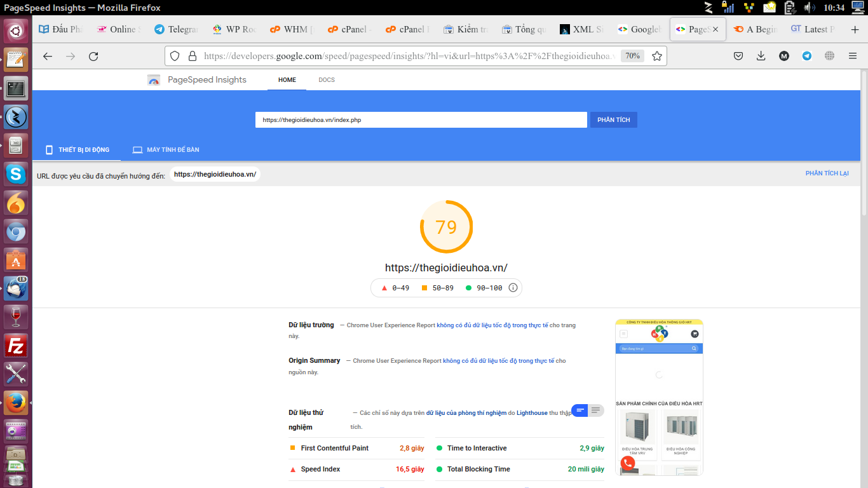Click the padlock site security icon

pyautogui.click(x=193, y=56)
